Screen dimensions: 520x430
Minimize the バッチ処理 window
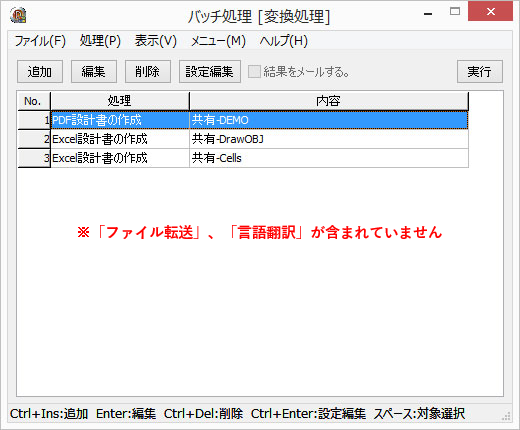[428, 14]
